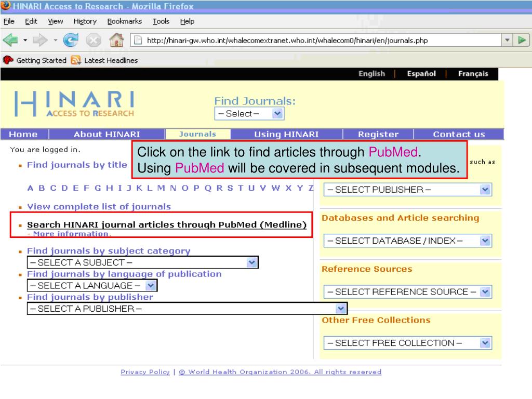
Task: Go to the Home page icon
Action: tap(116, 40)
